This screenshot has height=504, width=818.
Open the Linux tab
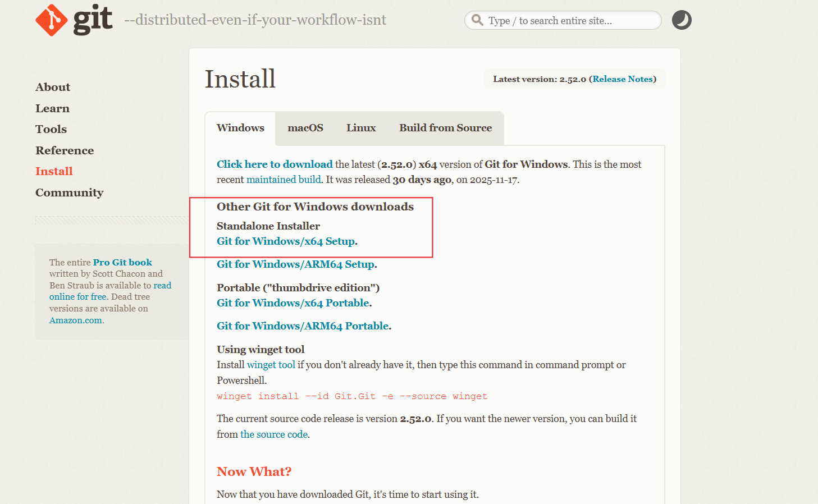click(x=360, y=128)
